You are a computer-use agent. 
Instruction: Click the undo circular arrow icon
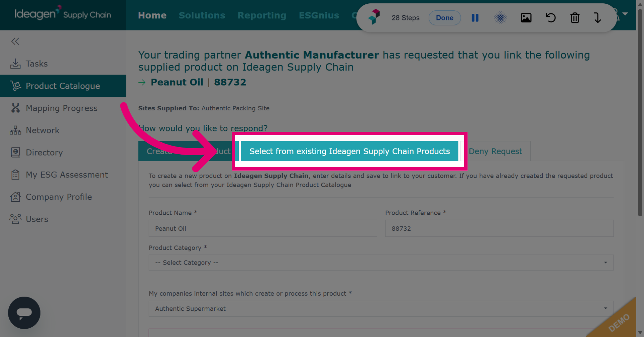(550, 18)
